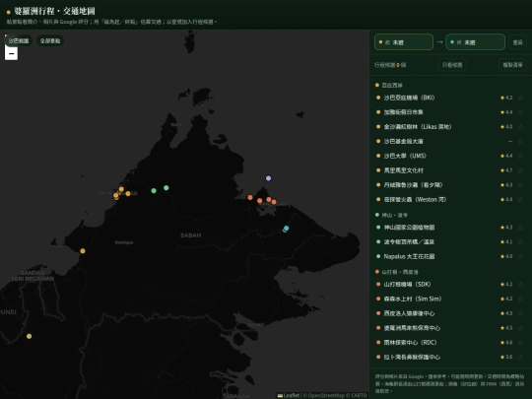Screen dimensions: 532x399
Task: Open 婆羅洲馬來熊保育中心 list entry
Action: tap(449, 328)
